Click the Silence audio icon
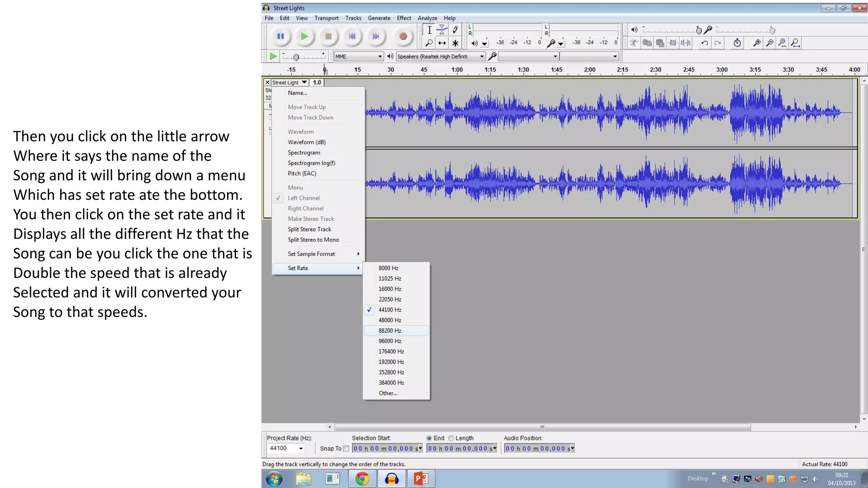Image resolution: width=868 pixels, height=488 pixels. click(686, 43)
